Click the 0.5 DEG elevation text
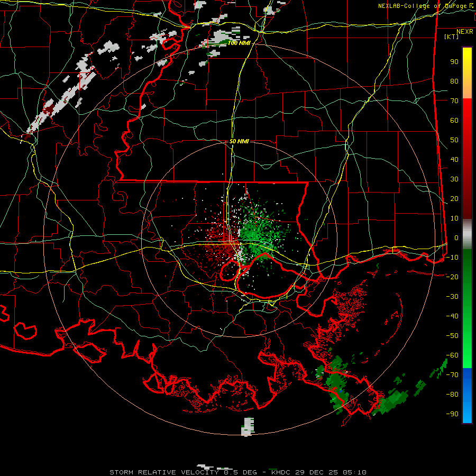 click(240, 472)
